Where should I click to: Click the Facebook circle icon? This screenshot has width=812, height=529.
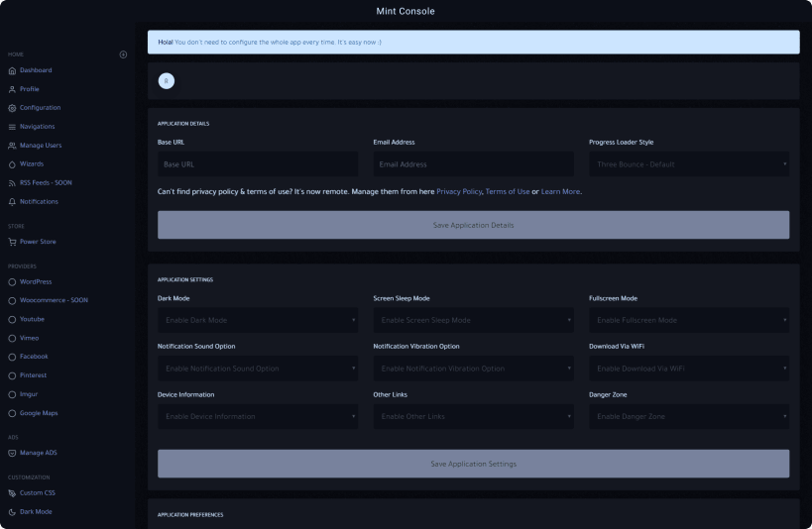12,357
